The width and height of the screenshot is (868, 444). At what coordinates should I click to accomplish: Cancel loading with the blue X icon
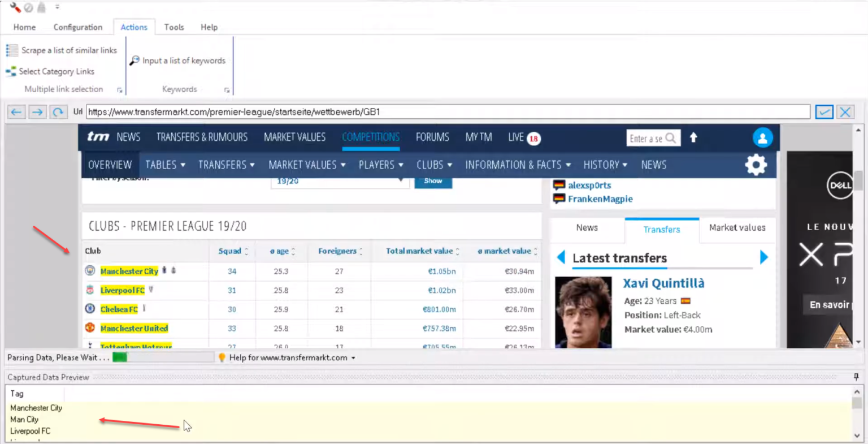pyautogui.click(x=845, y=111)
